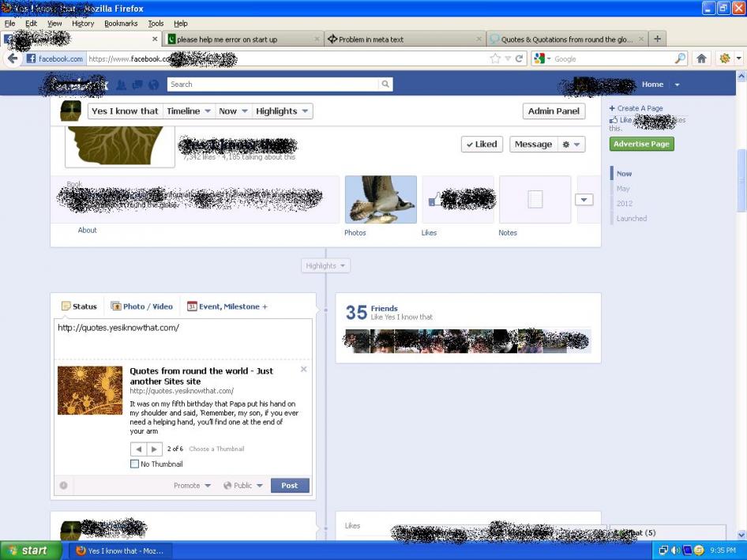The width and height of the screenshot is (747, 560).
Task: Open the Admin Panel
Action: 554,111
